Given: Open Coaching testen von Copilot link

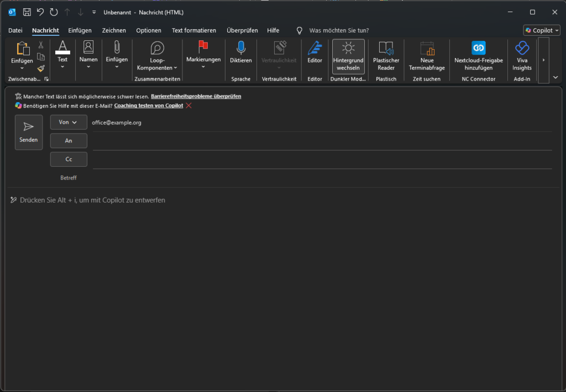Looking at the screenshot, I should 149,105.
